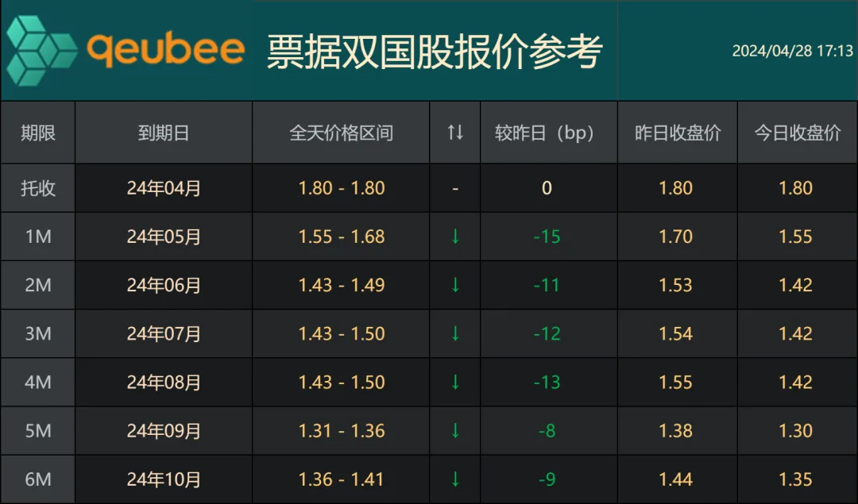This screenshot has height=504, width=858.
Task: Click the Qeubee cube logo icon
Action: 41,51
